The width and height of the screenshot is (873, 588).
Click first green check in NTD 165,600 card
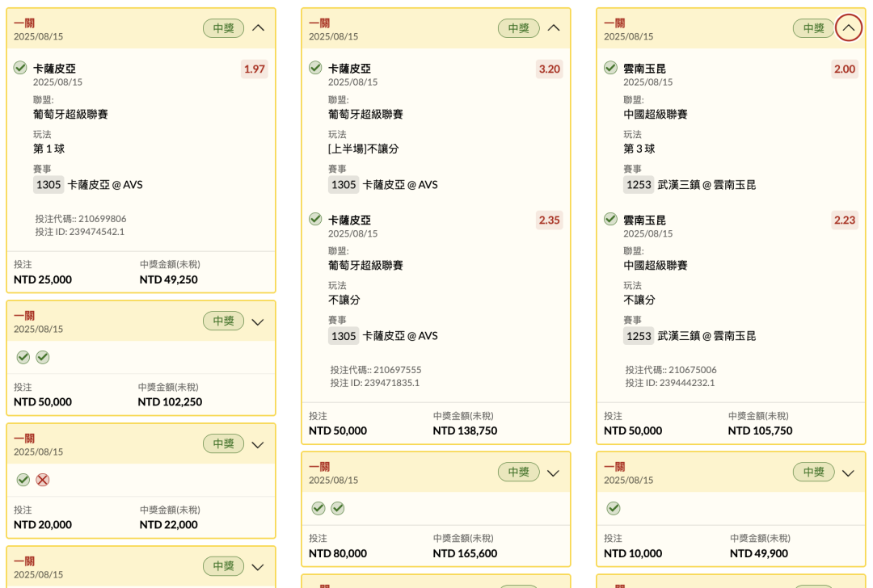(x=318, y=508)
